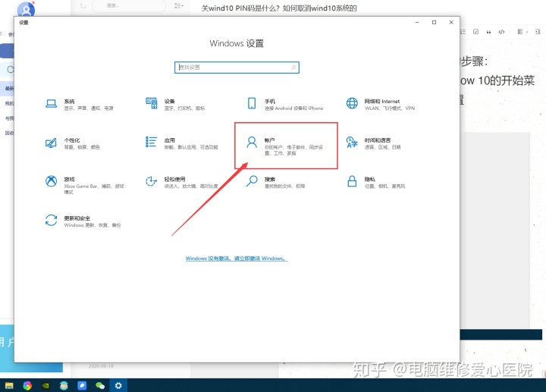Minimize the Settings window
The height and width of the screenshot is (392, 546).
coord(417,22)
